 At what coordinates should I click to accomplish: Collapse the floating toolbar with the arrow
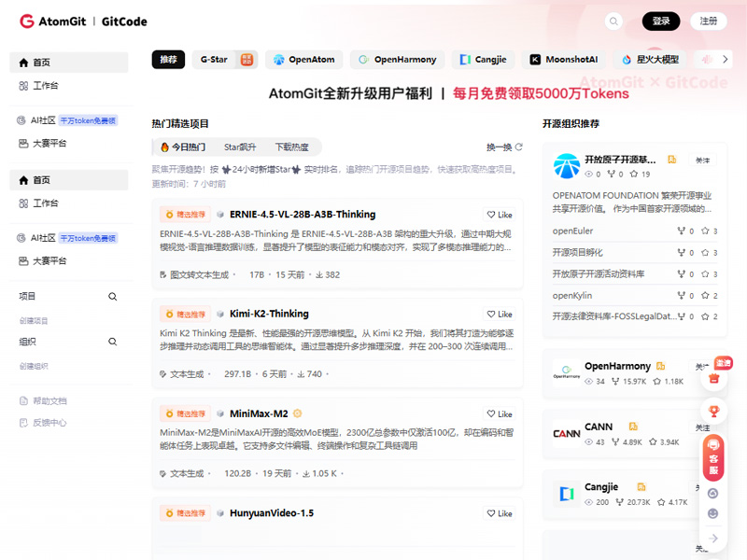click(713, 538)
